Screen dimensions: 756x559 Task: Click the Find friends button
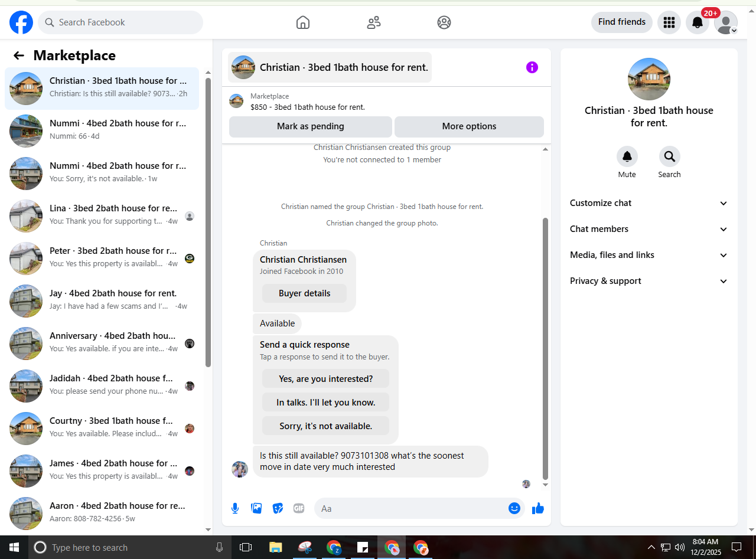622,22
